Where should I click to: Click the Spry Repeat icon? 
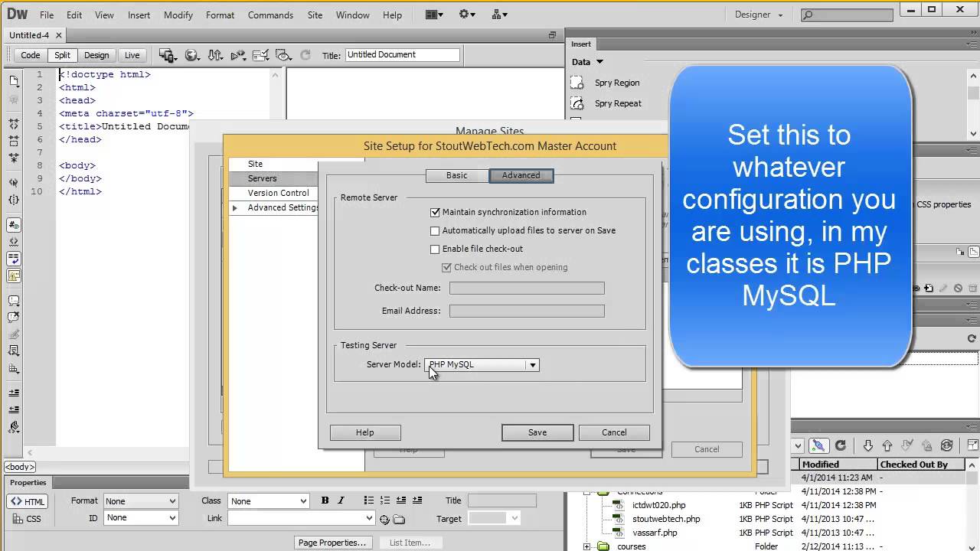[x=577, y=103]
